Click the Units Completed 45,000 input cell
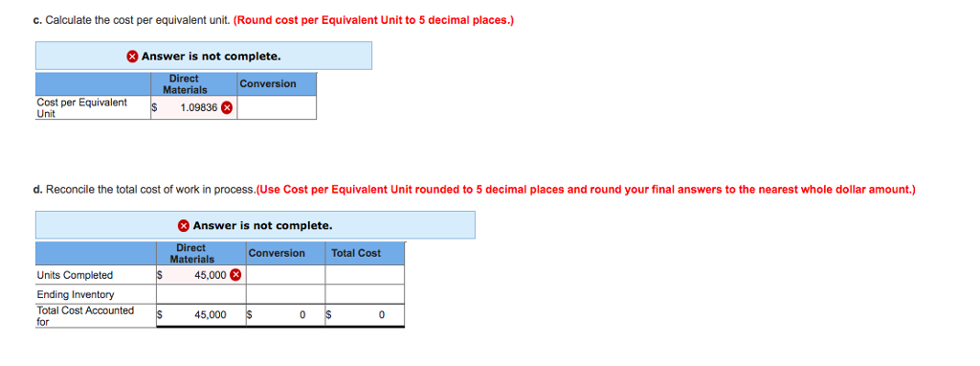Image resolution: width=980 pixels, height=366 pixels. 201,275
